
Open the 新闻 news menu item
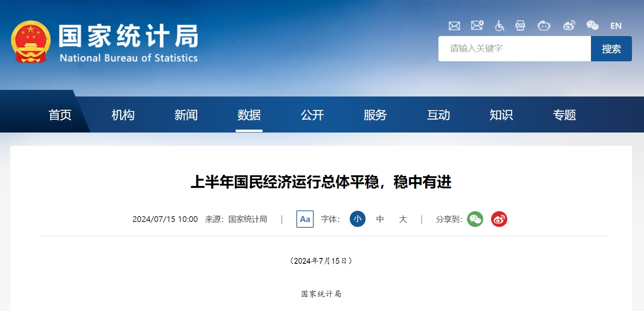[186, 115]
